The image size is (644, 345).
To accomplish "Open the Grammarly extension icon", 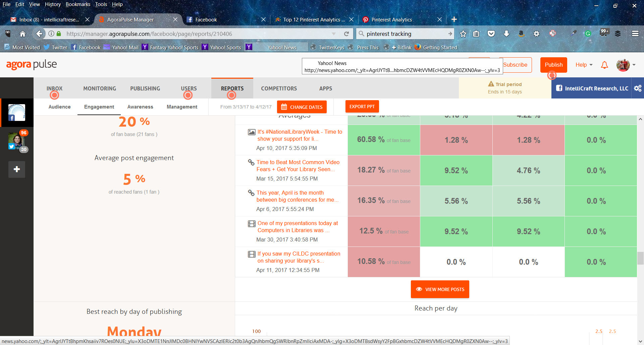I will [x=588, y=33].
